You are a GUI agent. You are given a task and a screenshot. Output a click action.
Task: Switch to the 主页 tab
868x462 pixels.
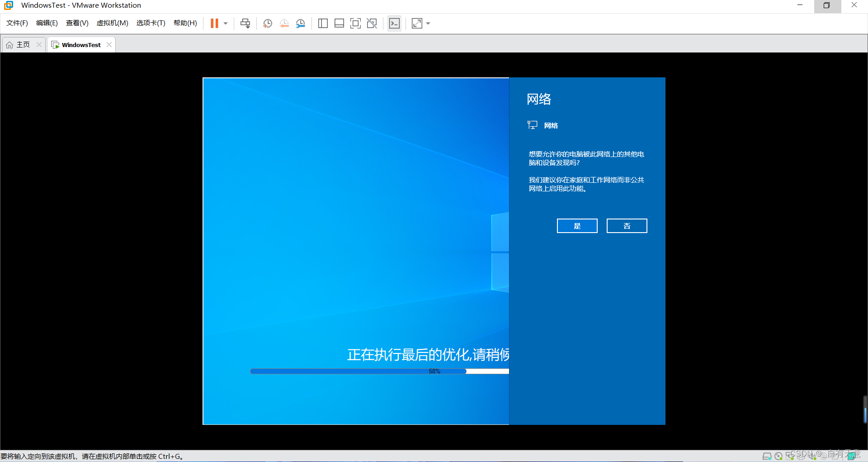click(23, 45)
